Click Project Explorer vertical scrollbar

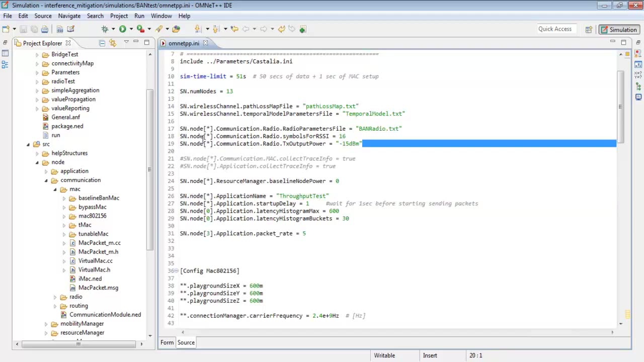tap(149, 168)
